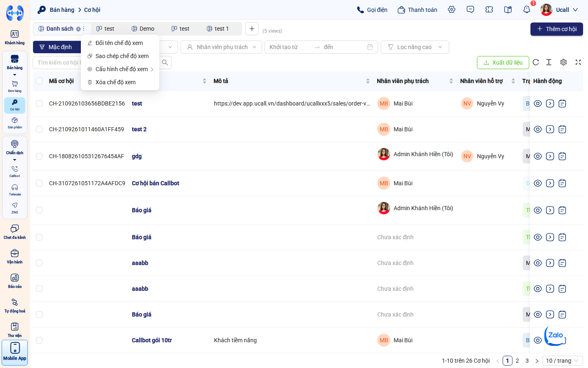Open Lọc nâng cao dropdown
The height and width of the screenshot is (368, 588).
coord(415,47)
